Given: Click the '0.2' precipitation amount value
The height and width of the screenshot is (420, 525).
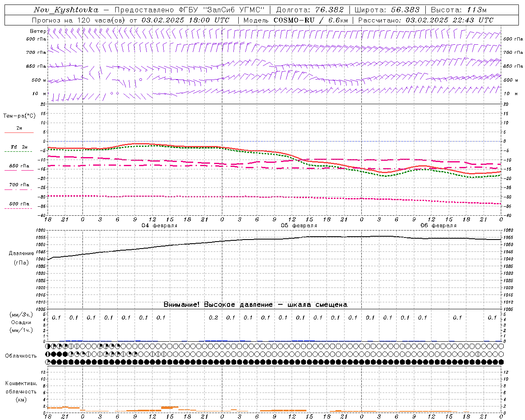Looking at the screenshot, I should pyautogui.click(x=213, y=317).
